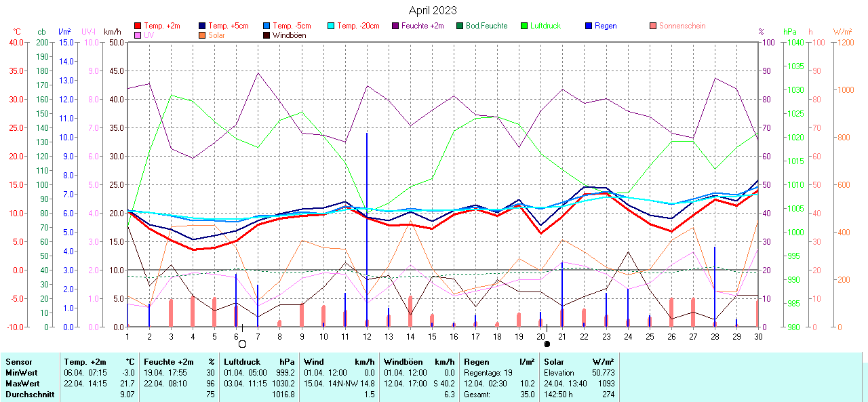This screenshot has height=402, width=868.
Task: Select the red Temp. +2m legend swatch
Action: pos(138,26)
